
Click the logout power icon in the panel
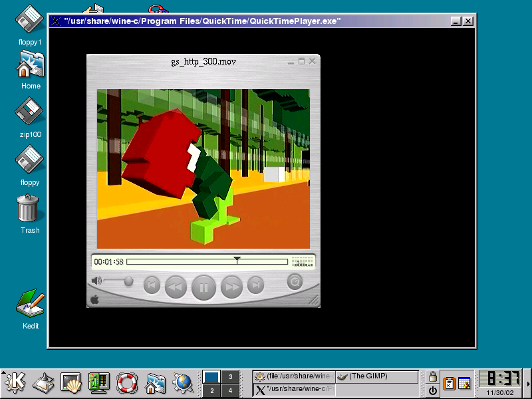(433, 390)
